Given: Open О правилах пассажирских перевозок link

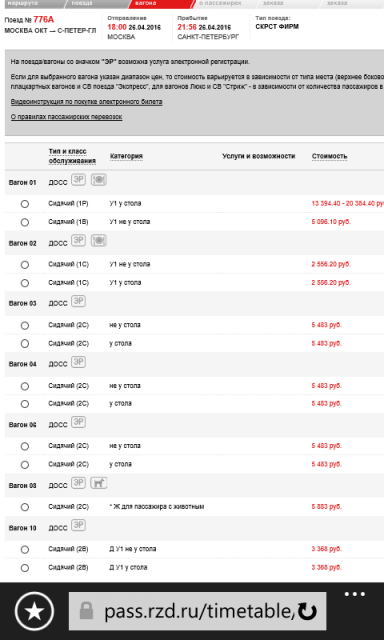Looking at the screenshot, I should [67, 117].
